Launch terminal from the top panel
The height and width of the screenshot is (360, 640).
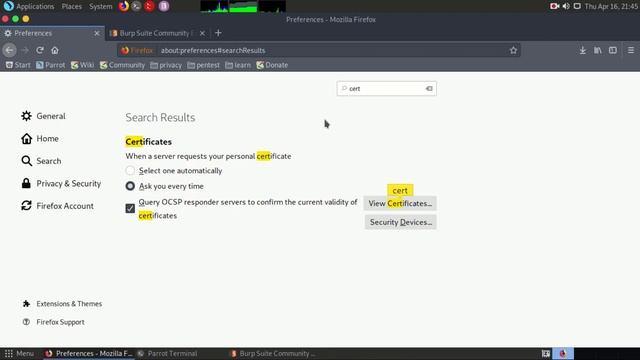(x=136, y=6)
